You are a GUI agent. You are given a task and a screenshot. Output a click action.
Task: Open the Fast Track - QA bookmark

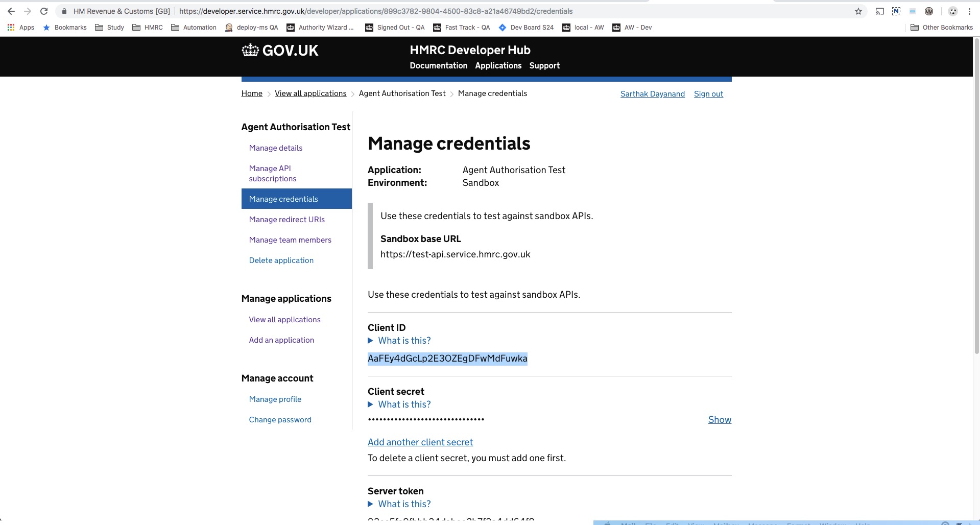pos(462,28)
